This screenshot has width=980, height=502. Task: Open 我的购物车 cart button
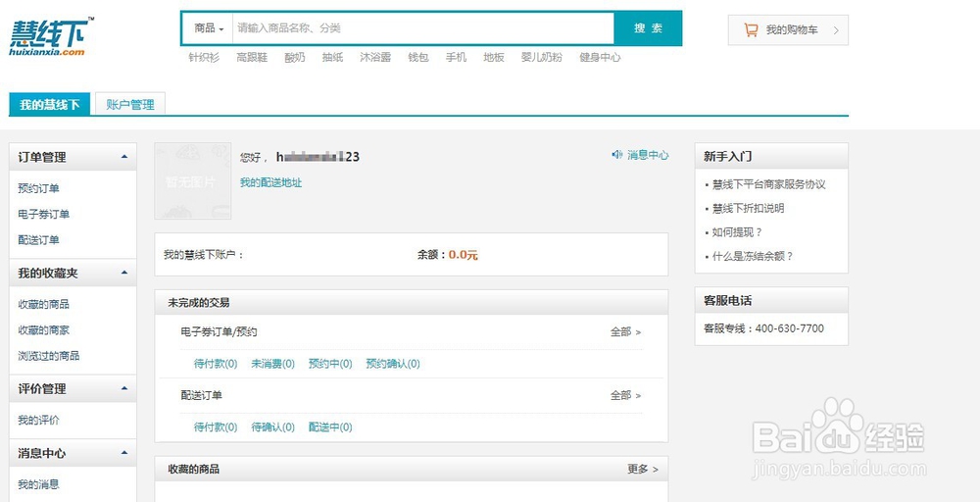pos(788,30)
